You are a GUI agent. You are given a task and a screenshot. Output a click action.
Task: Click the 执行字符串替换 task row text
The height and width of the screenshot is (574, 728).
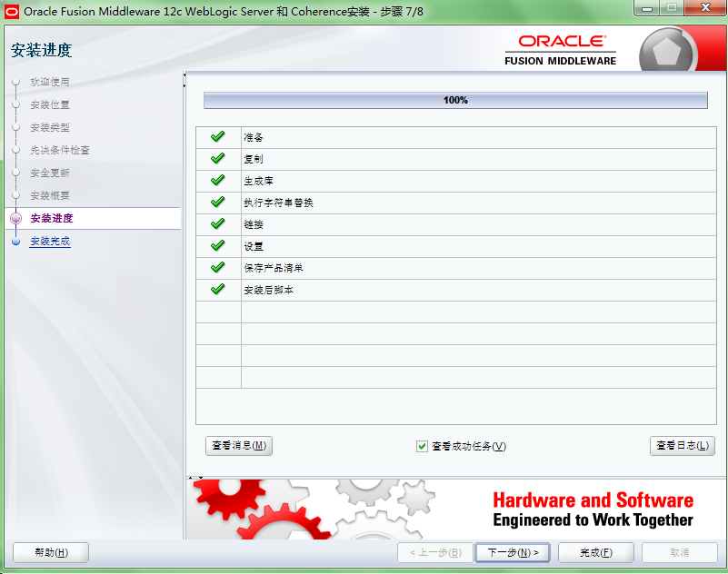pyautogui.click(x=279, y=203)
